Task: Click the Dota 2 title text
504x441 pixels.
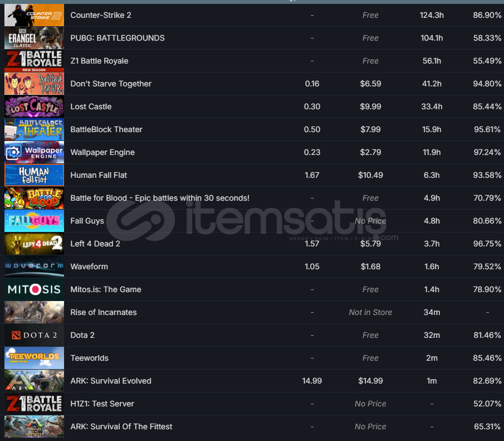Action: pos(82,335)
